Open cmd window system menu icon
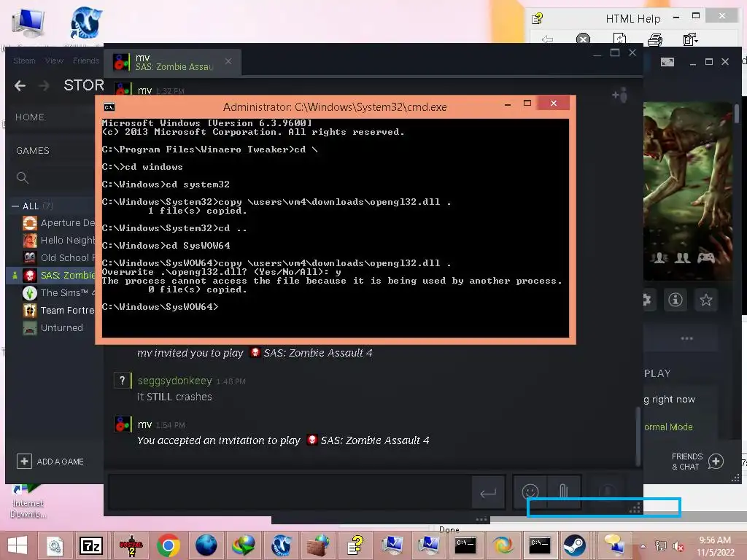 (x=109, y=107)
